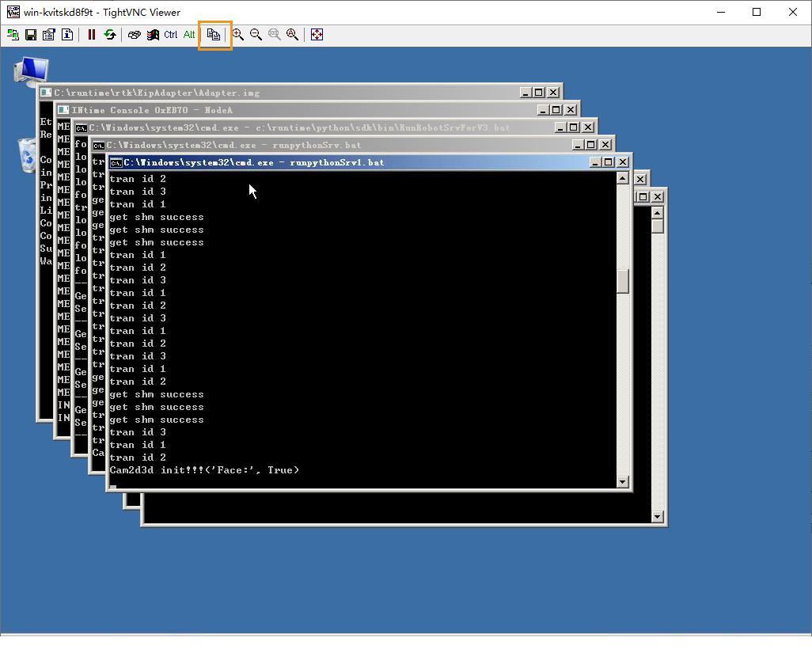Switch the viewer to full screen mode

(x=317, y=35)
